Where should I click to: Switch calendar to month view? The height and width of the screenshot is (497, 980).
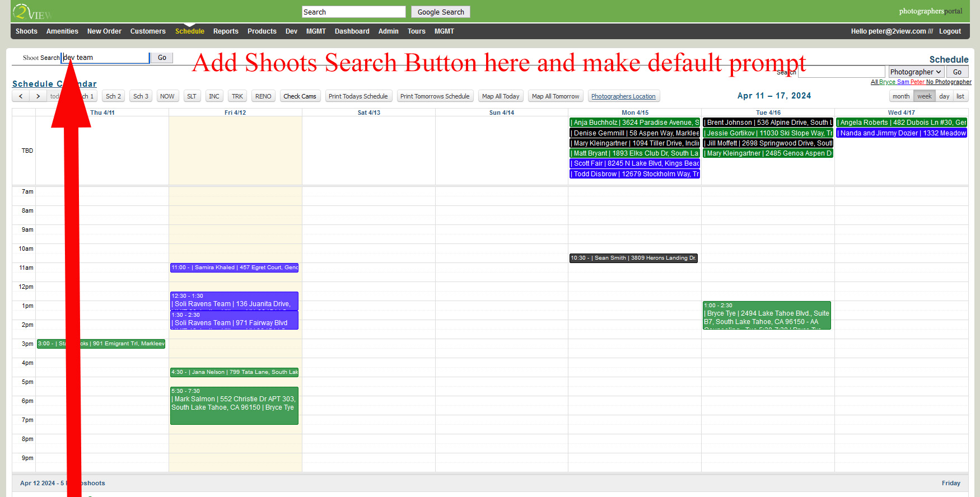pyautogui.click(x=900, y=96)
